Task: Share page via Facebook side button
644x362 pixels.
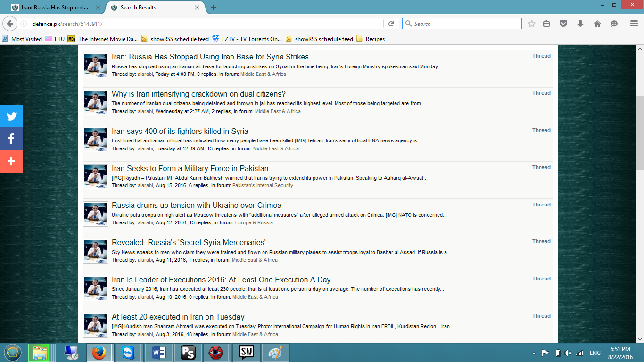Action: click(x=11, y=139)
